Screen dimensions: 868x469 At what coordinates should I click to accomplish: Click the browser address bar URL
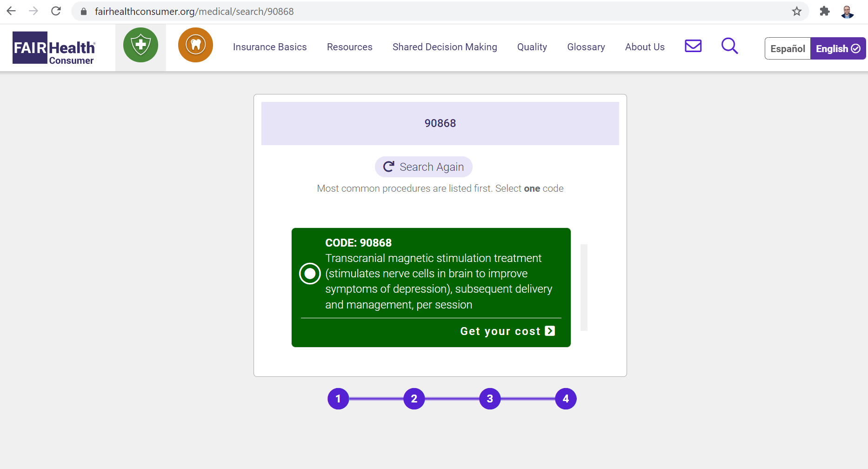pos(194,12)
